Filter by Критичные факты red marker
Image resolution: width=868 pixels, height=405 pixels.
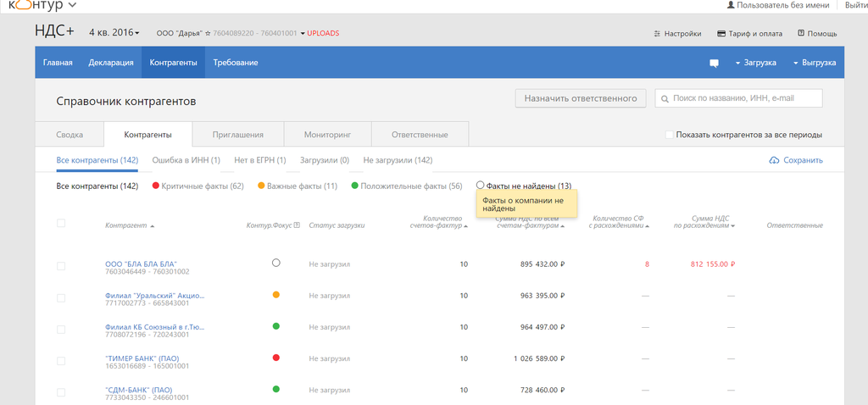point(156,186)
